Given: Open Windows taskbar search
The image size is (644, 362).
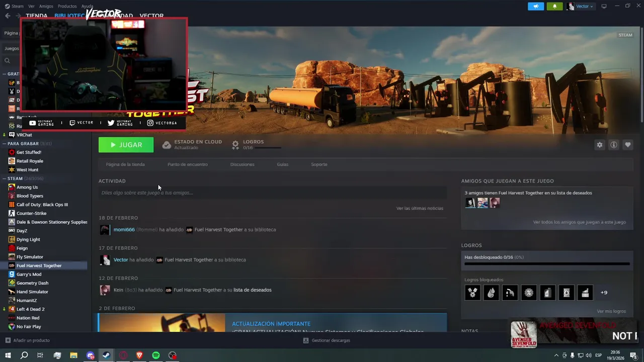Looking at the screenshot, I should click(x=24, y=355).
